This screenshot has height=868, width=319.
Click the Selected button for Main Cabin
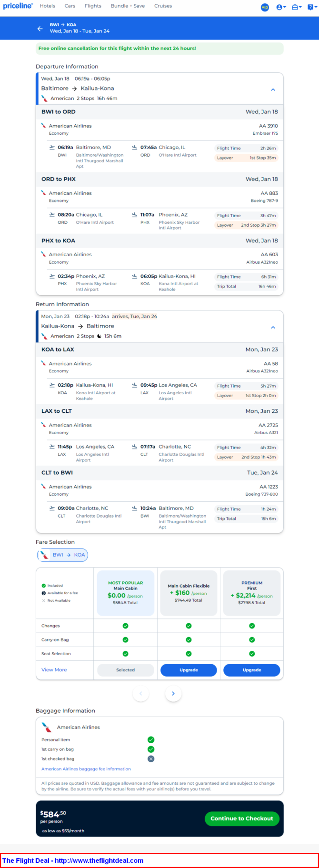[x=126, y=670]
